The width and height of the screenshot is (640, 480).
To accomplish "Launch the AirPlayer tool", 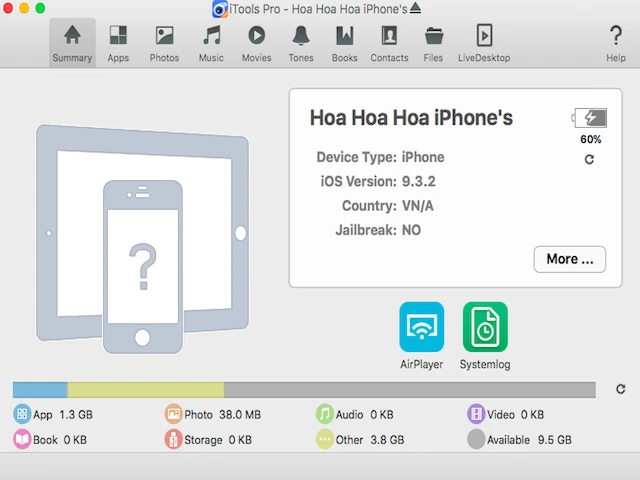I will pos(421,328).
